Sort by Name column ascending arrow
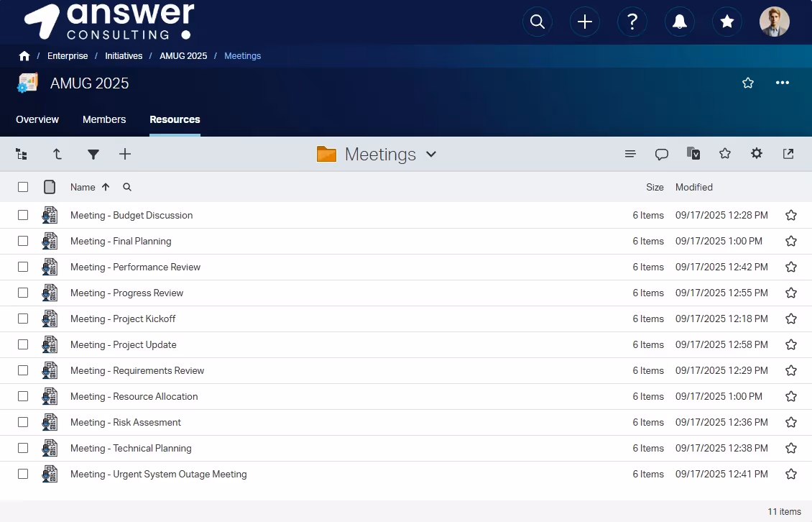The width and height of the screenshot is (812, 522). tap(106, 187)
